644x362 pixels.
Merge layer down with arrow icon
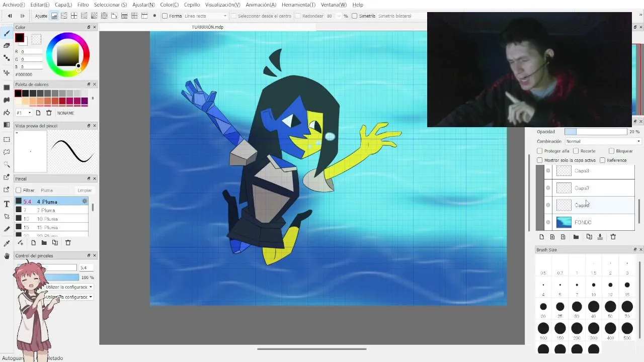[600, 237]
